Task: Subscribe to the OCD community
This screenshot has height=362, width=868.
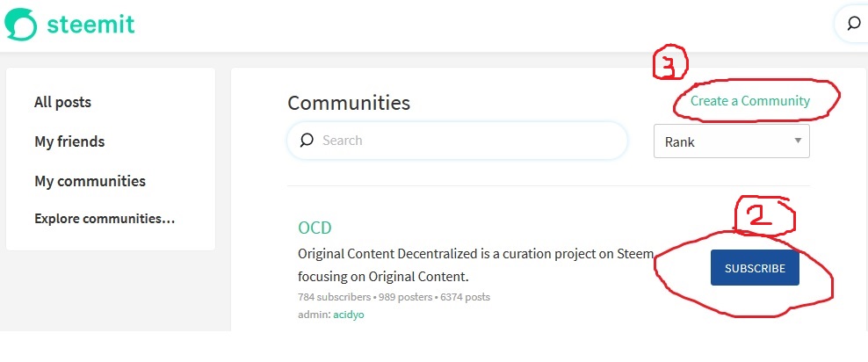Action: point(755,268)
